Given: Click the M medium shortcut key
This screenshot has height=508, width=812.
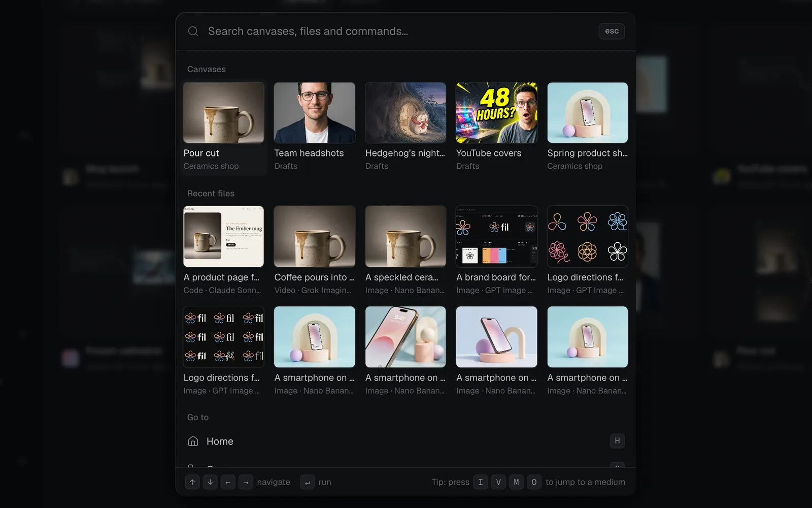Looking at the screenshot, I should click(x=516, y=482).
